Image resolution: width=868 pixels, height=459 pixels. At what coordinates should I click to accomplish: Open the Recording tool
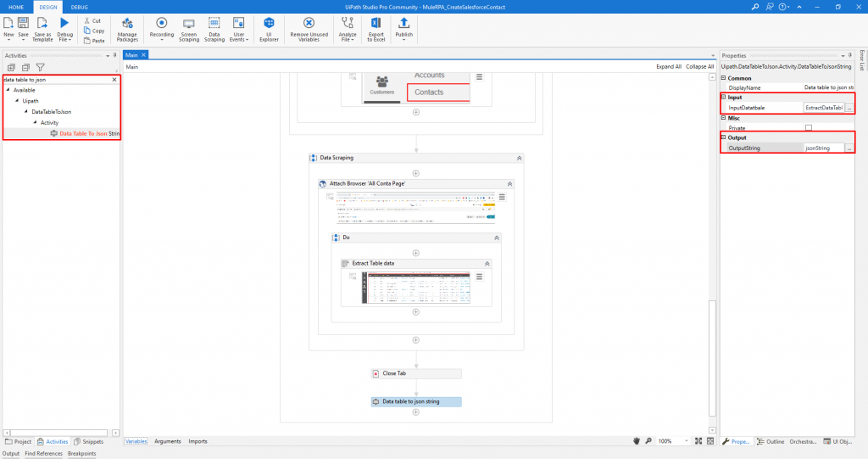coord(162,29)
